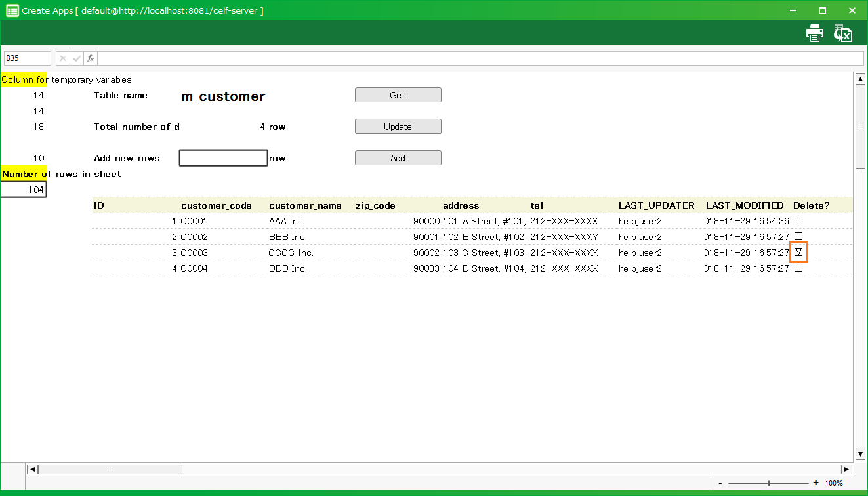868x496 pixels.
Task: Click the vertical scrollbar down arrow
Action: 860,454
